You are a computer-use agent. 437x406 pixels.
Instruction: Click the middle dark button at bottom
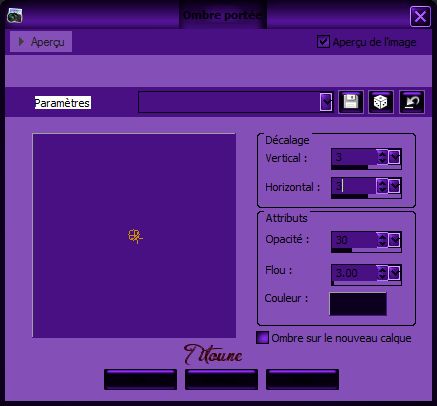(221, 379)
